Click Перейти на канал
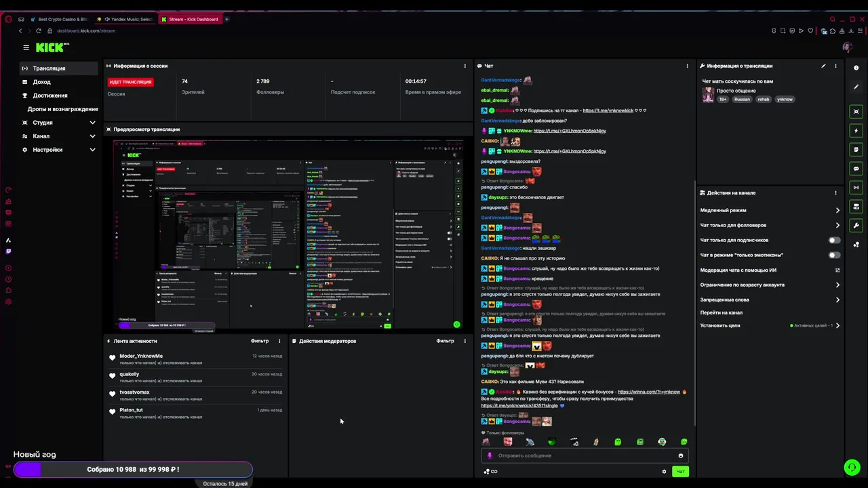 pyautogui.click(x=721, y=312)
